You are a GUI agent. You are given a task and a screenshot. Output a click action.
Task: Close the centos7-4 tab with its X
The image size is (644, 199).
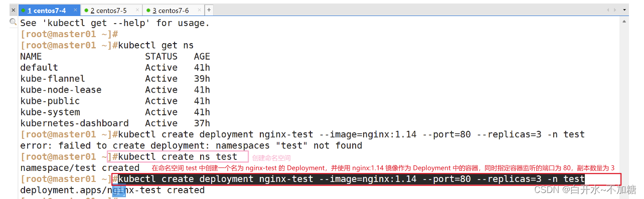point(75,10)
